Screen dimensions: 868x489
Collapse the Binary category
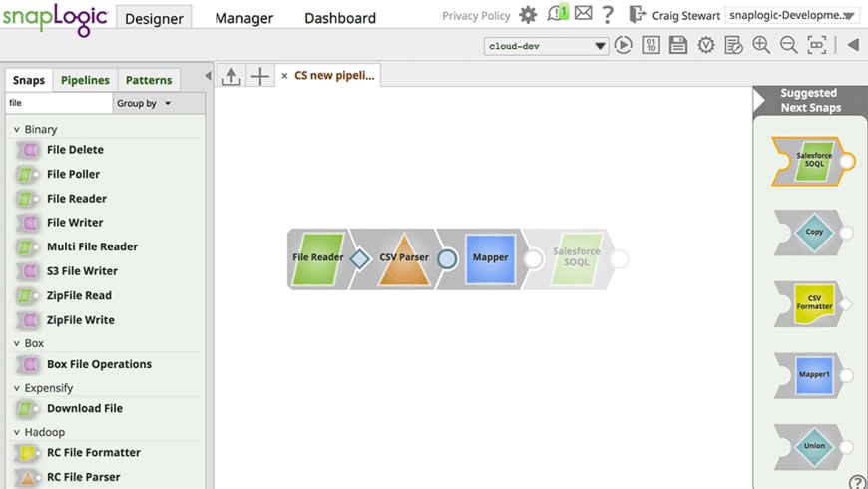17,130
